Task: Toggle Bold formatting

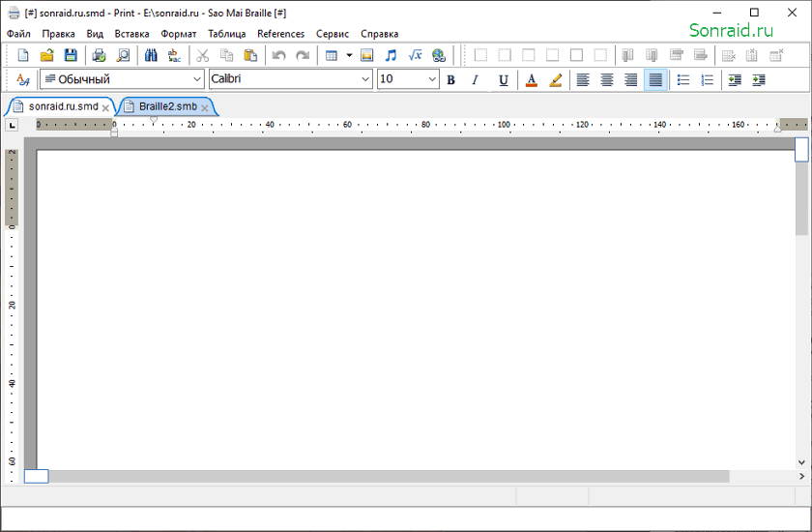Action: click(451, 79)
